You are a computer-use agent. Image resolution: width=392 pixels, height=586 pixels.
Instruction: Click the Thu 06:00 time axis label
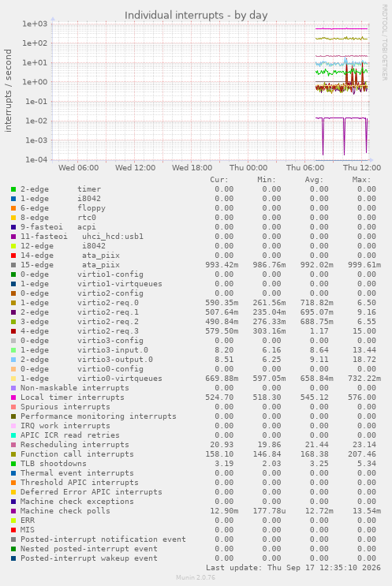[x=305, y=168]
